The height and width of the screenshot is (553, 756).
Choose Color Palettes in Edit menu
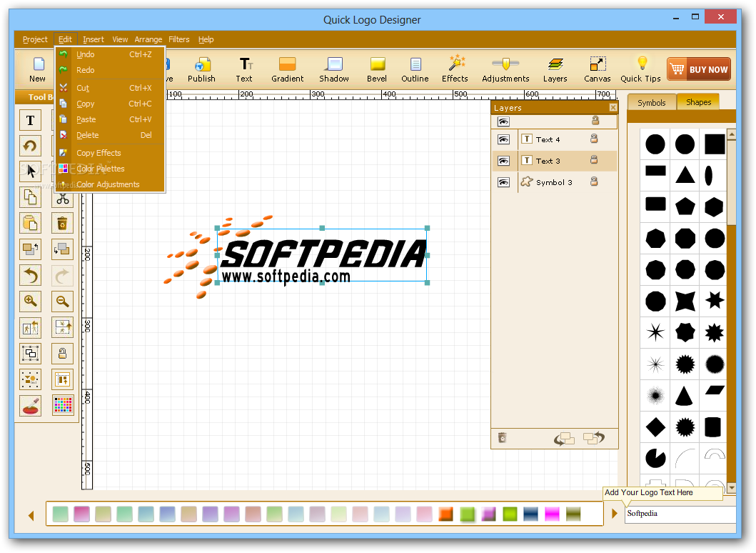pos(111,169)
